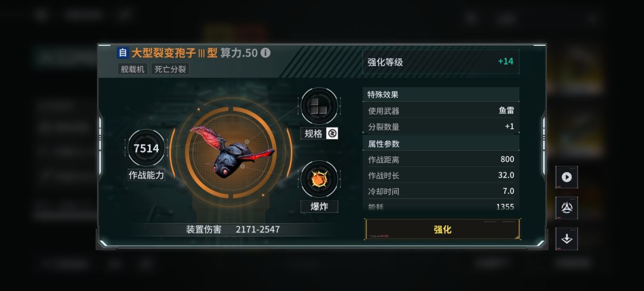Image resolution: width=644 pixels, height=291 pixels.
Task: Select the 属性参数 section header
Action: coord(441,144)
